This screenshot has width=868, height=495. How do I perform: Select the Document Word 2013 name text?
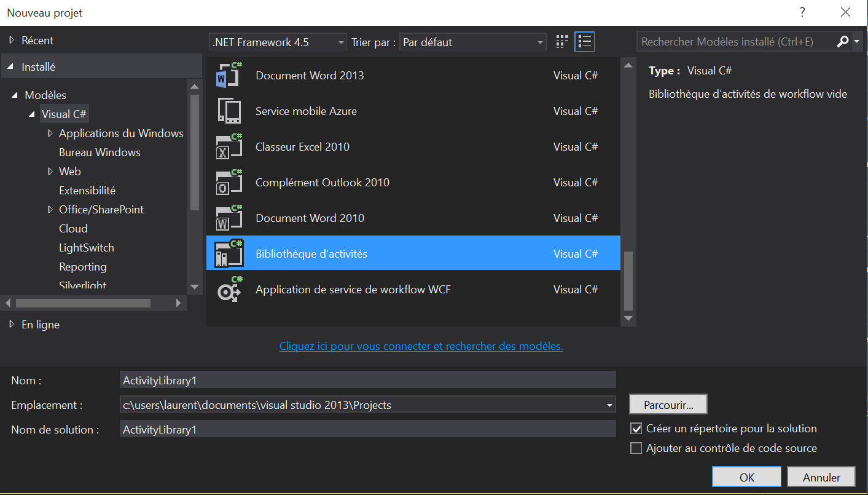coord(310,76)
